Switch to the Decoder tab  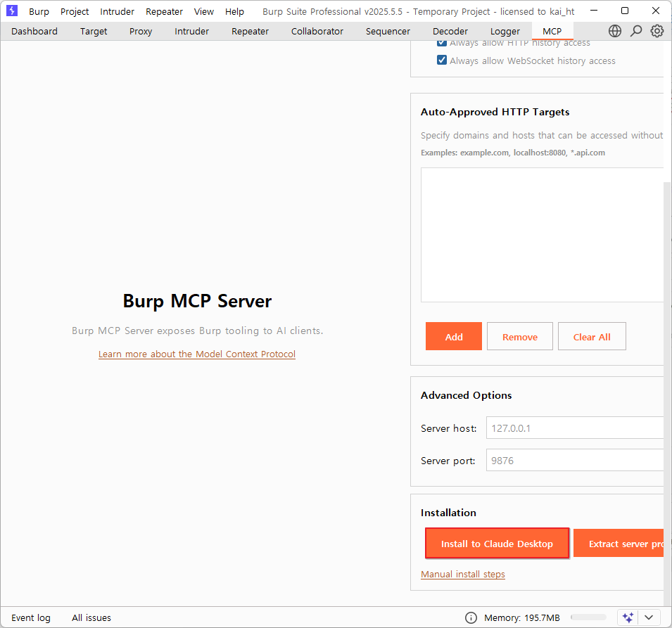[x=450, y=31]
